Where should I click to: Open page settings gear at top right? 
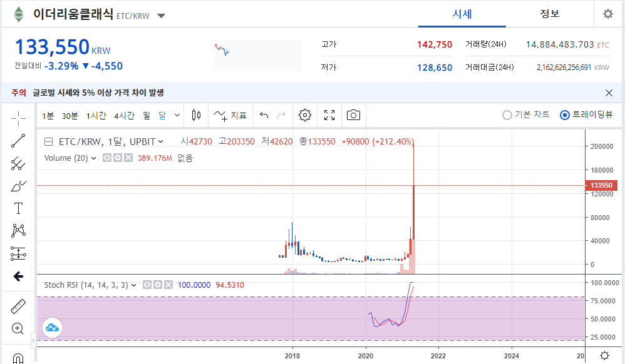coord(608,14)
